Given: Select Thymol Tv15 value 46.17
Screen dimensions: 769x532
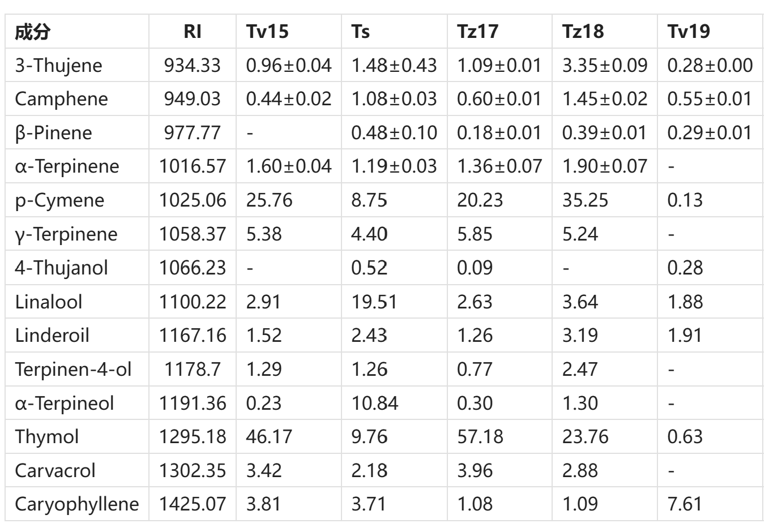Looking at the screenshot, I should tap(269, 437).
